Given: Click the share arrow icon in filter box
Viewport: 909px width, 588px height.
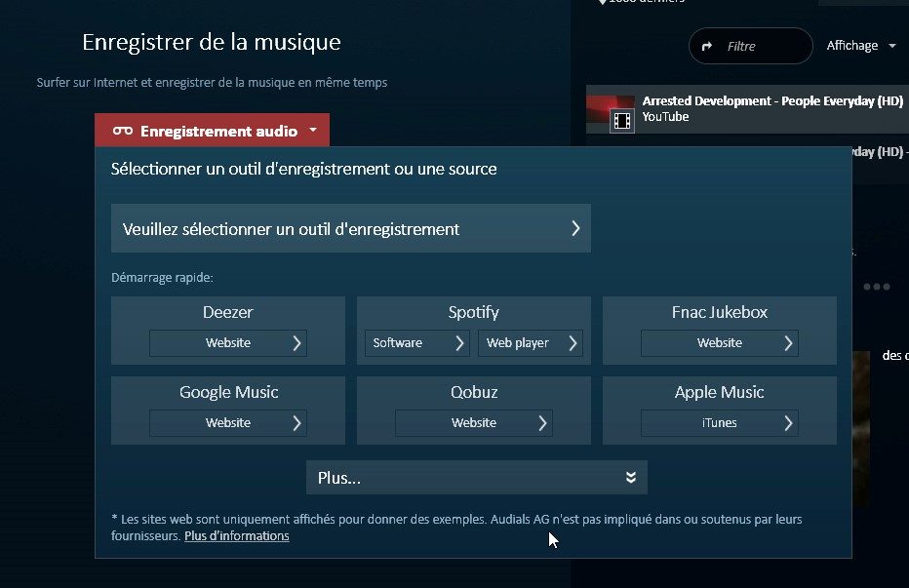Looking at the screenshot, I should tap(707, 46).
